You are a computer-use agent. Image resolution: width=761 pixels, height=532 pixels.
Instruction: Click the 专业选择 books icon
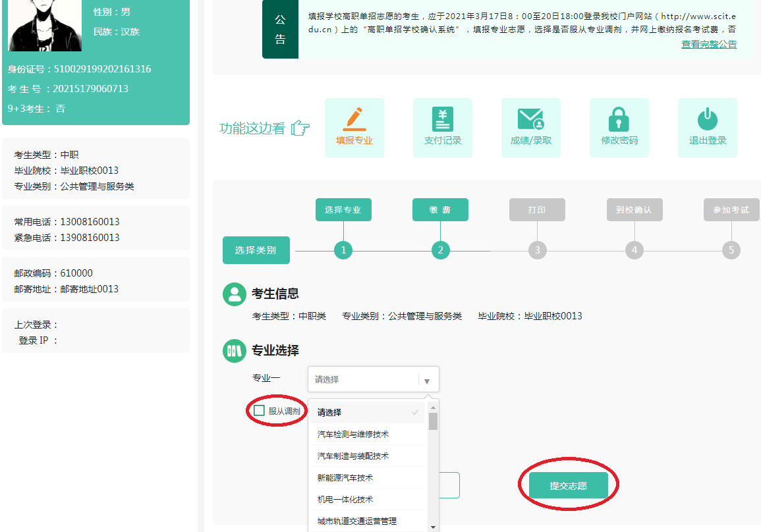[234, 351]
